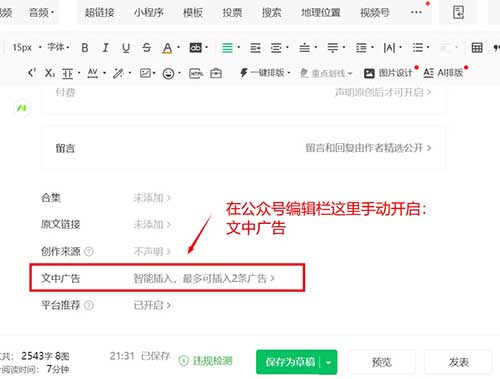Insert 地理位置 location
This screenshot has width=500, height=379.
321,13
